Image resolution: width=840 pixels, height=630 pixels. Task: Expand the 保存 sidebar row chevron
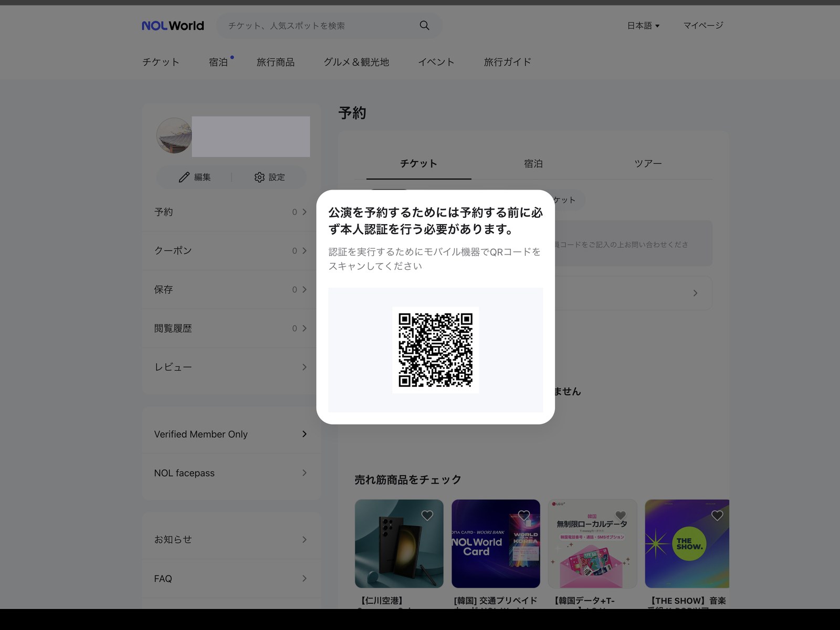[304, 290]
